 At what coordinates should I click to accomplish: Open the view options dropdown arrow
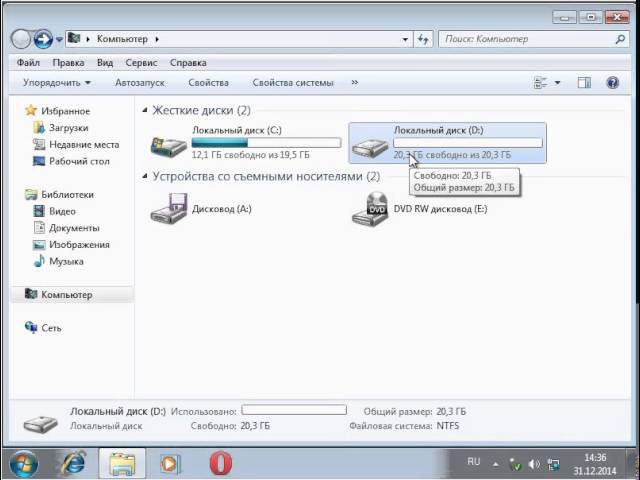tap(557, 83)
